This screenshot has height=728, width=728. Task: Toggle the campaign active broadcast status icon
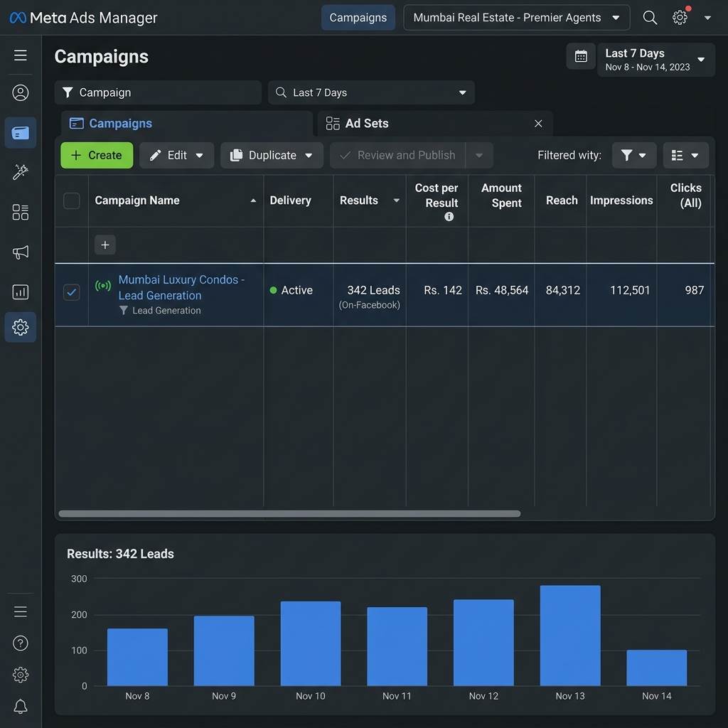(102, 286)
